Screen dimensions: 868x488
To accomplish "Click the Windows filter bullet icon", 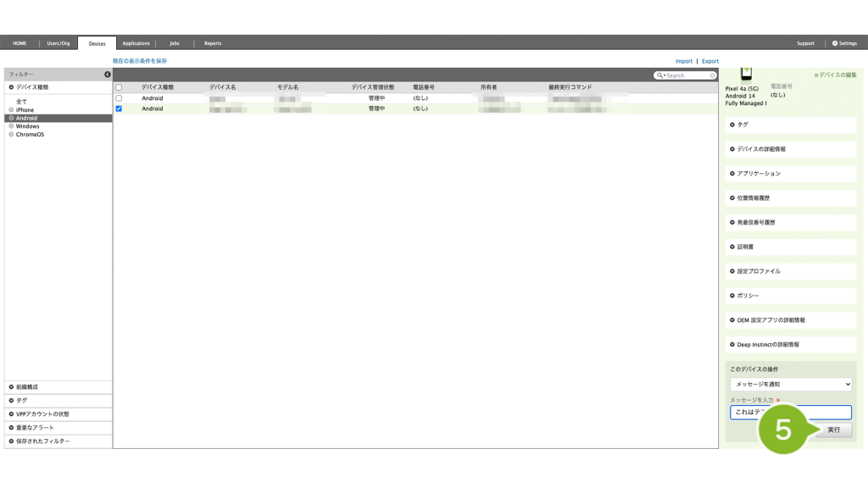I will [11, 126].
